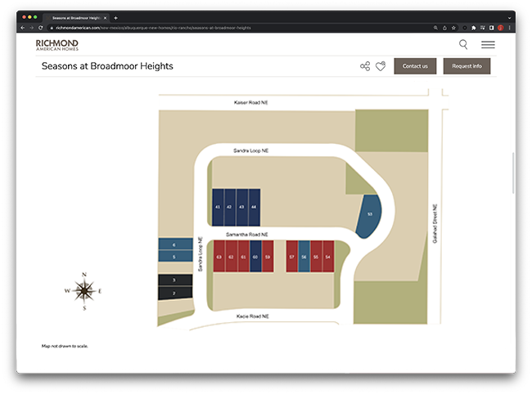Select lot 63 on the site map
The image size is (532, 394).
pyautogui.click(x=219, y=257)
